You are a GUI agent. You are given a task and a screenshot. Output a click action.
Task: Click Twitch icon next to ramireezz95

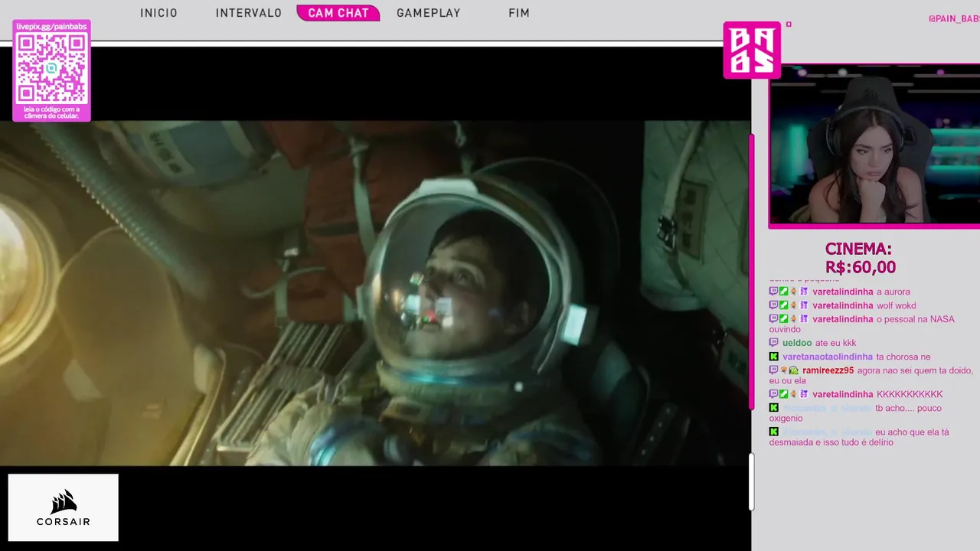coord(773,370)
